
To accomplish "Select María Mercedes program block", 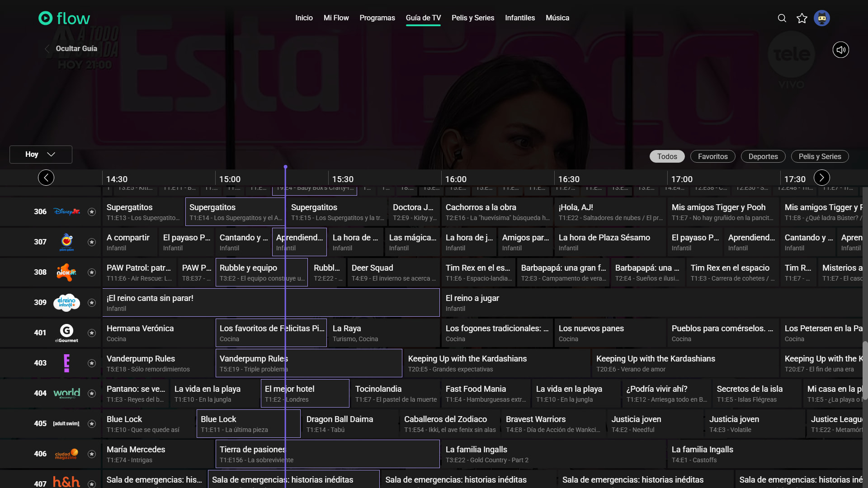I will [x=158, y=454].
